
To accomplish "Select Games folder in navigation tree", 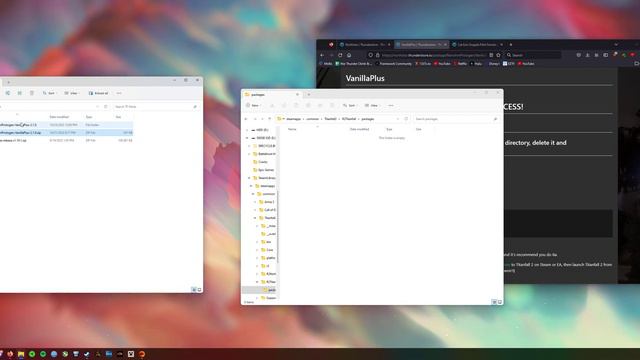I will 260,162.
